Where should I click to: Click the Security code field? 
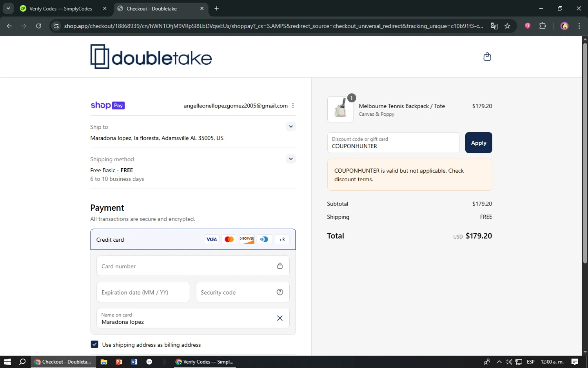click(243, 292)
